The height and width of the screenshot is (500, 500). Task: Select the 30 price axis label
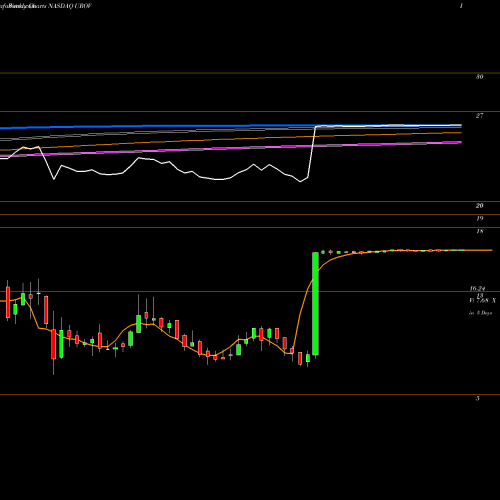(x=479, y=77)
